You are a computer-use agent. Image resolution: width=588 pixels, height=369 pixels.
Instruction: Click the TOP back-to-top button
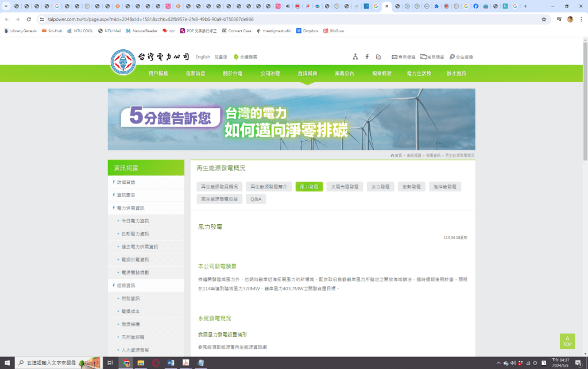pos(567,341)
